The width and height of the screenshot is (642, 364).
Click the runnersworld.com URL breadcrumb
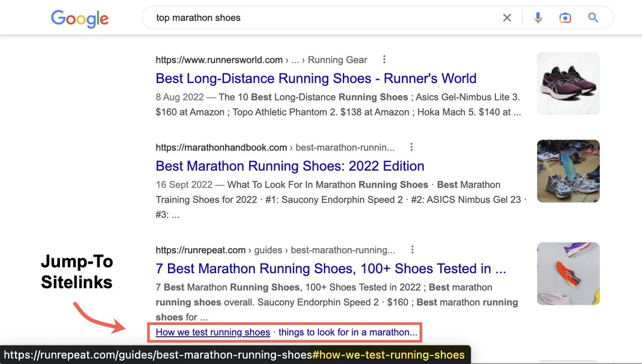pos(262,60)
